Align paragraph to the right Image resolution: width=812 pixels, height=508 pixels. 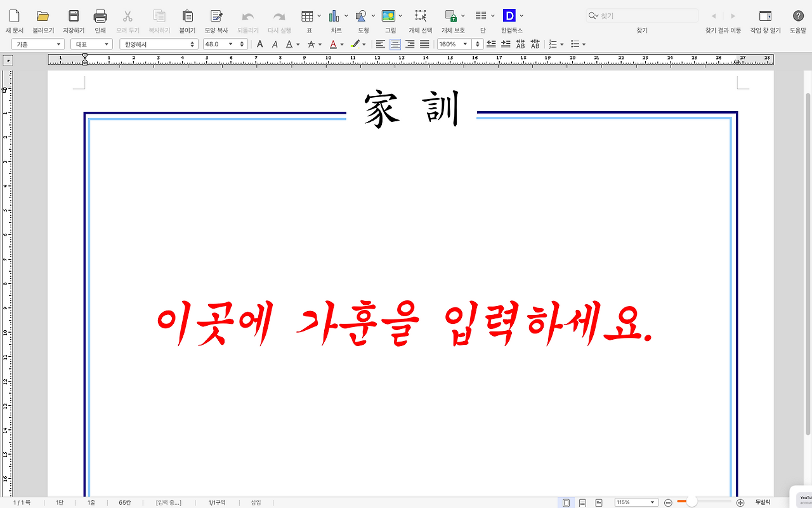410,44
